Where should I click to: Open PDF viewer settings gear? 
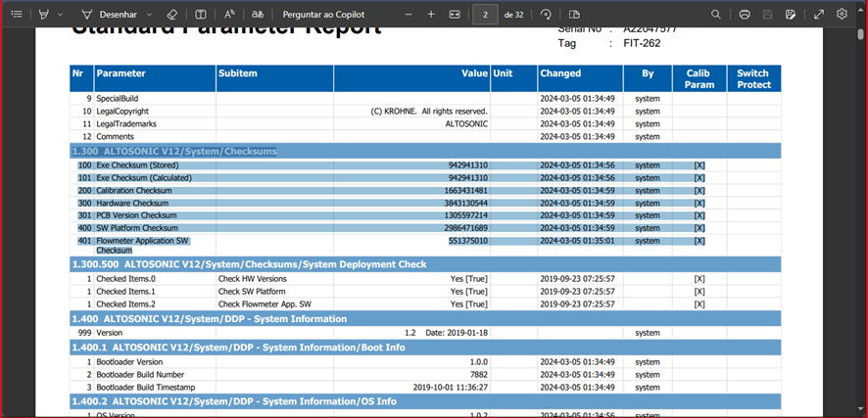point(842,15)
